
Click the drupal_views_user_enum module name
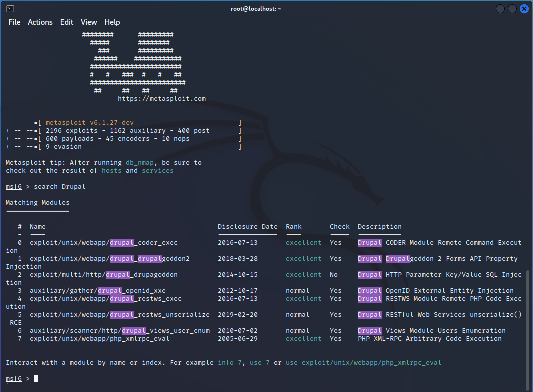pyautogui.click(x=120, y=331)
